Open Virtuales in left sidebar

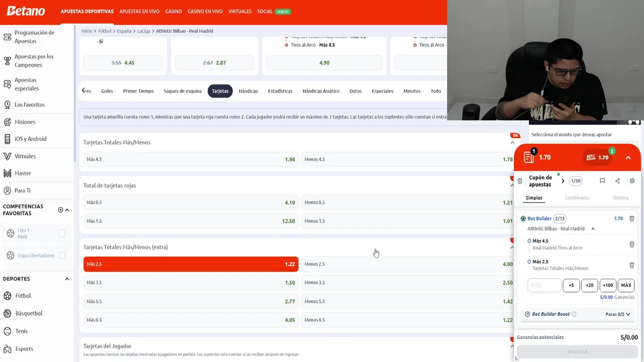pyautogui.click(x=25, y=156)
